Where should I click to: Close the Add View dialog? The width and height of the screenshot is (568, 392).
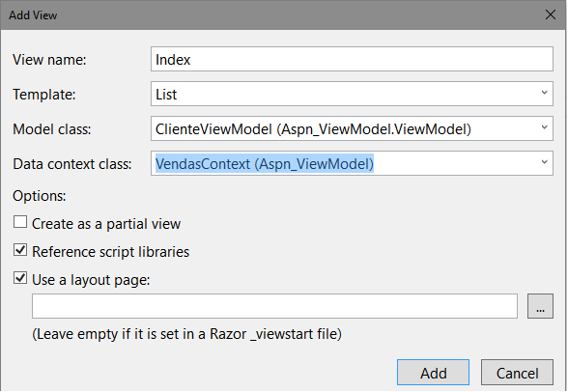click(x=551, y=14)
